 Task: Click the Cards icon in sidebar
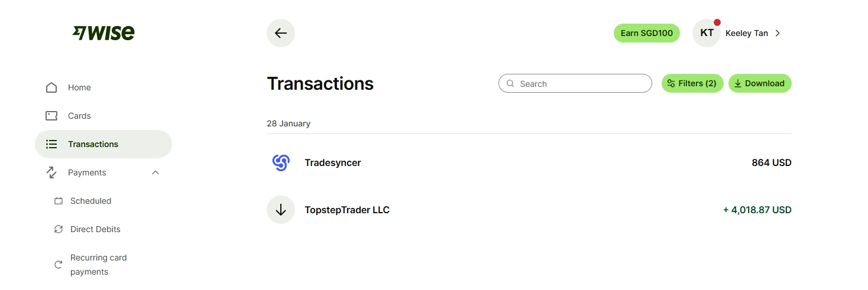tap(51, 116)
